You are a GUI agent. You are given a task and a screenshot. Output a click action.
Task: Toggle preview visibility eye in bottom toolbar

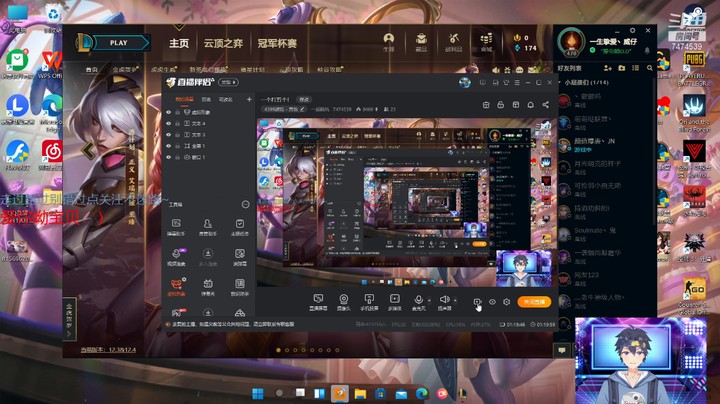(492, 302)
